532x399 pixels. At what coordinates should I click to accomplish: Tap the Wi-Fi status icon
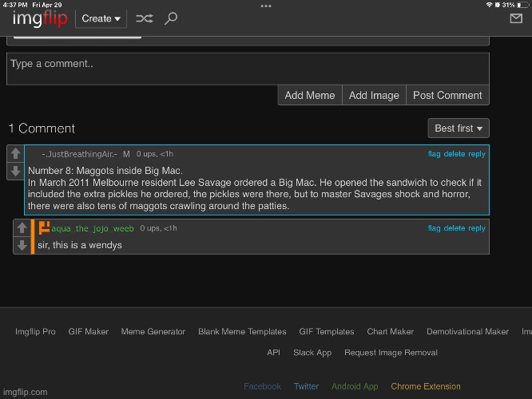(x=489, y=5)
